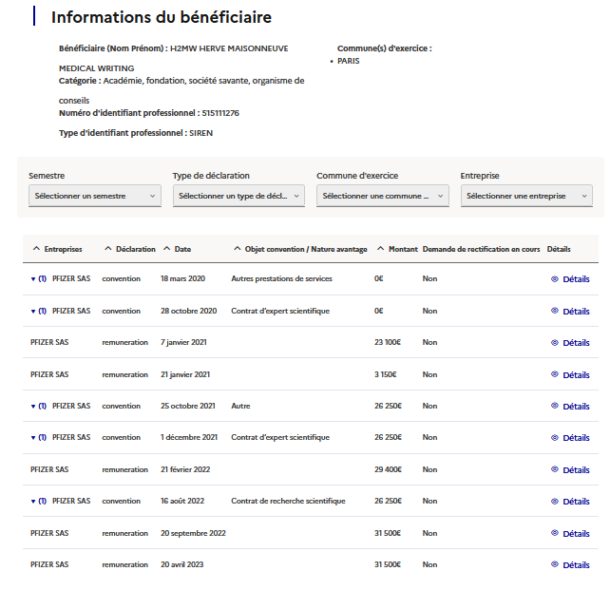Open Détails for the 1 décembre 2021 contract
Image resolution: width=610 pixels, height=590 pixels.
coord(570,438)
